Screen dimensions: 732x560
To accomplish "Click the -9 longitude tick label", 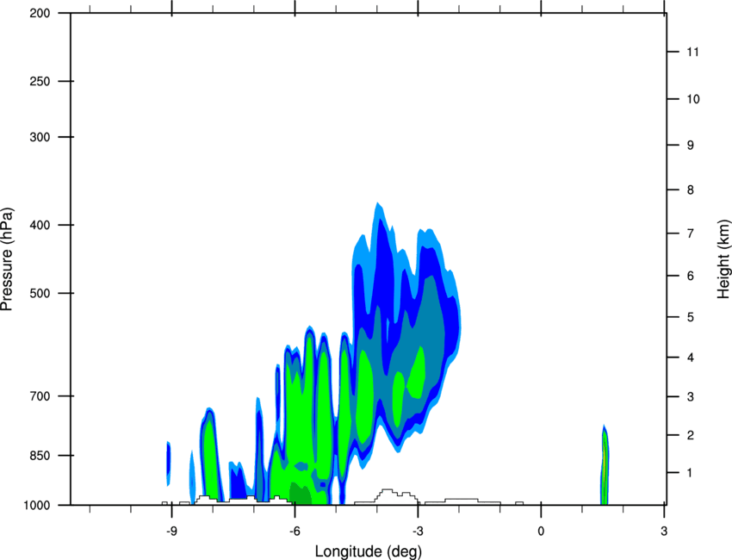I will [x=171, y=532].
